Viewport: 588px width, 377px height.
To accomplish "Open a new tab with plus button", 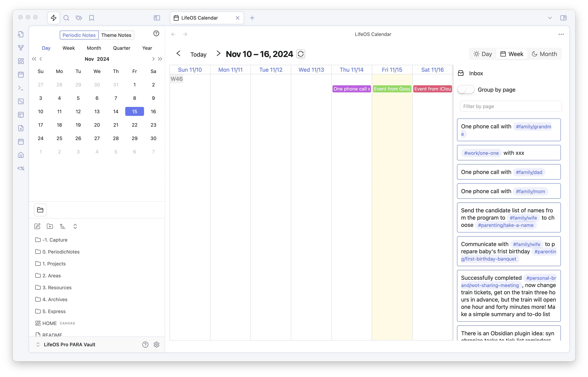I will click(x=252, y=18).
